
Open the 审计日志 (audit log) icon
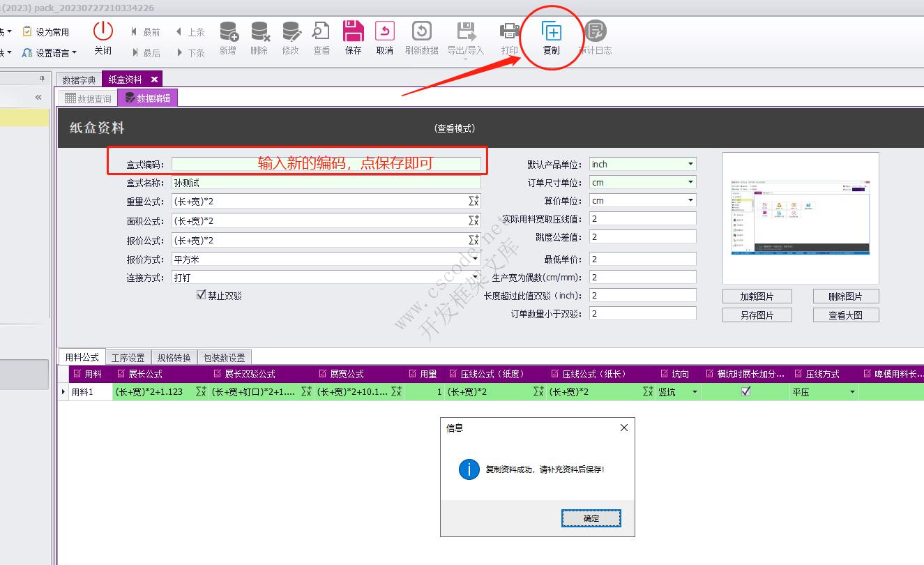click(x=595, y=38)
